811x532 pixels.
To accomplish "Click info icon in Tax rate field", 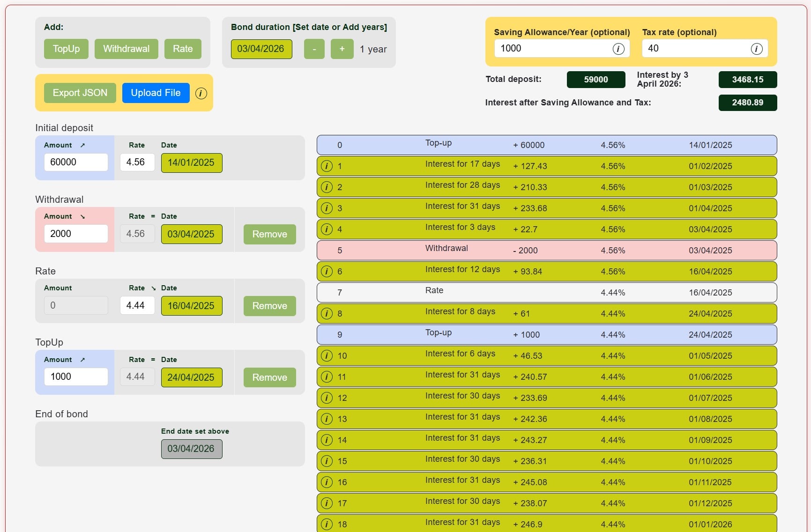I will click(756, 49).
